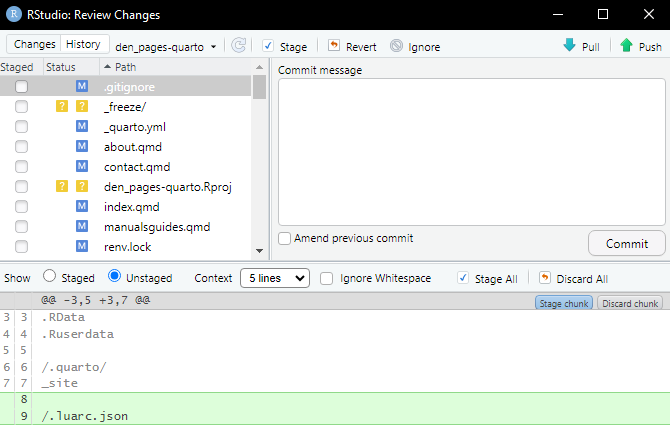Sort file list by Path column
Viewport: 670px width, 440px height.
click(125, 67)
